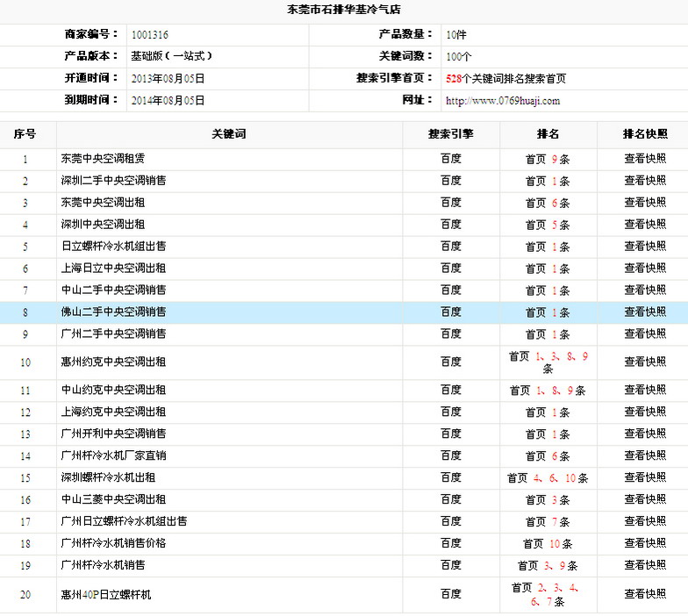688x616 pixels.
Task: Select expiry date 2014年08月05日
Action: (x=168, y=100)
